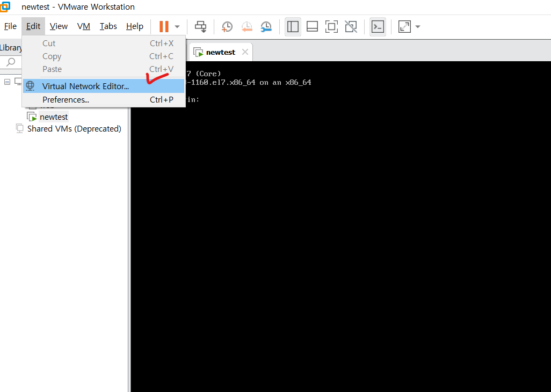
Task: Collapse the My Computer tree node
Action: click(x=7, y=82)
